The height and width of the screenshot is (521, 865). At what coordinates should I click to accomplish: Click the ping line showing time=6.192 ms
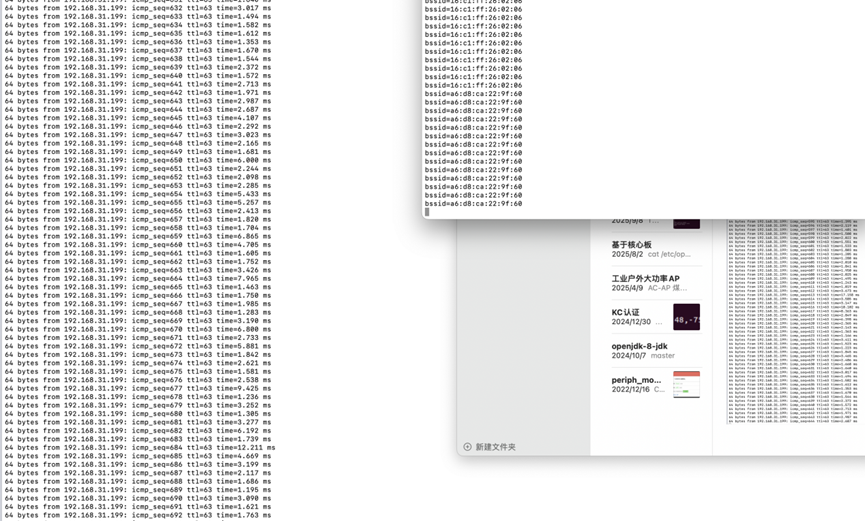click(x=138, y=430)
